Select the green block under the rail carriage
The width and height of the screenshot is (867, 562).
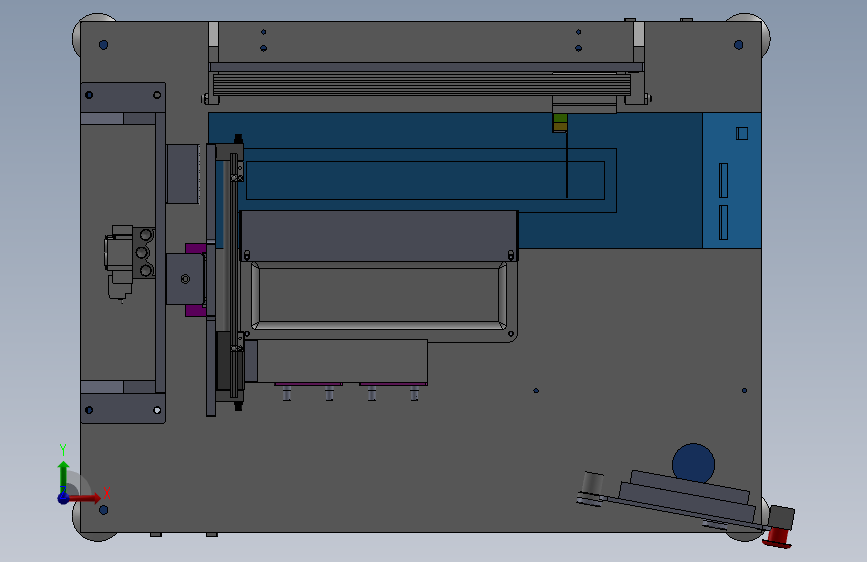pos(560,118)
